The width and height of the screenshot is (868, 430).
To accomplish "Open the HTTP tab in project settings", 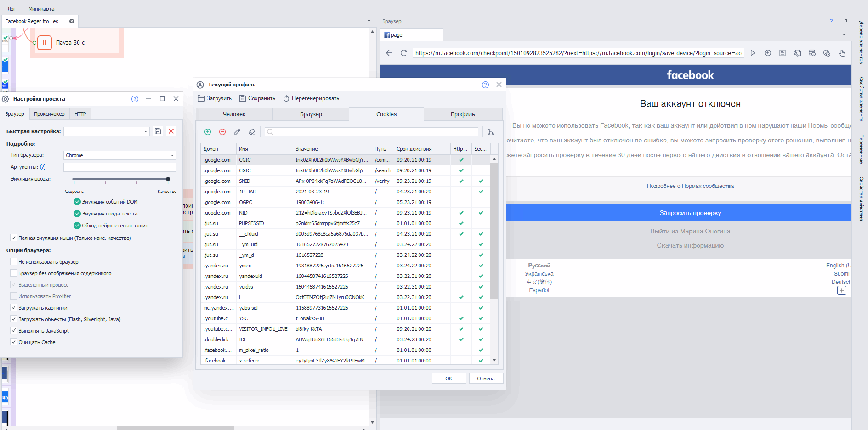I will [80, 114].
